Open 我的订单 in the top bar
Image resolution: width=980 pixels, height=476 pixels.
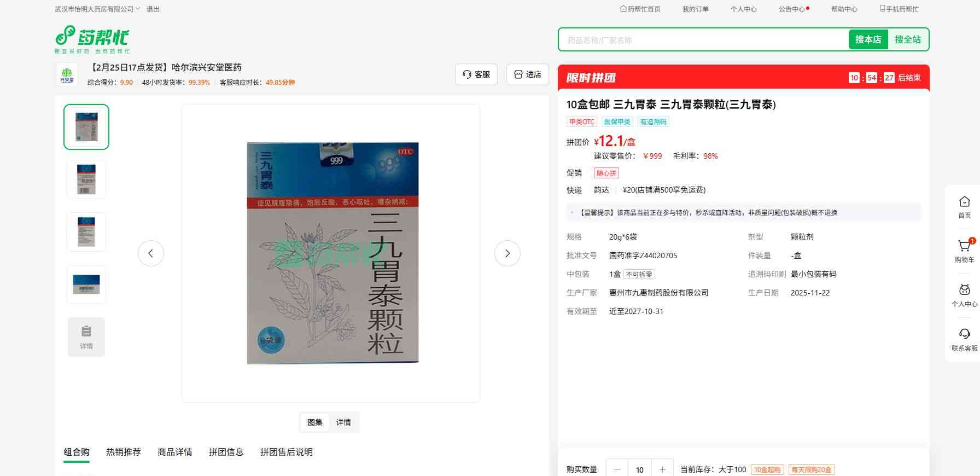[695, 9]
